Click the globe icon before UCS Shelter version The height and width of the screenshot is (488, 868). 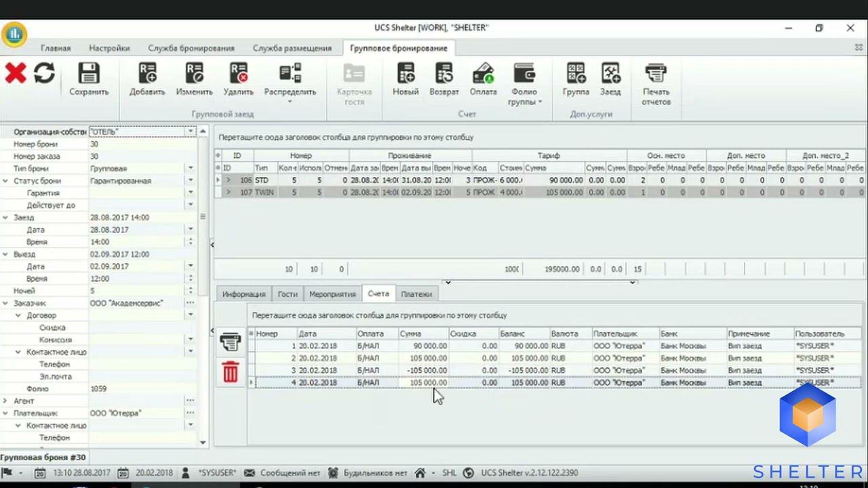469,472
